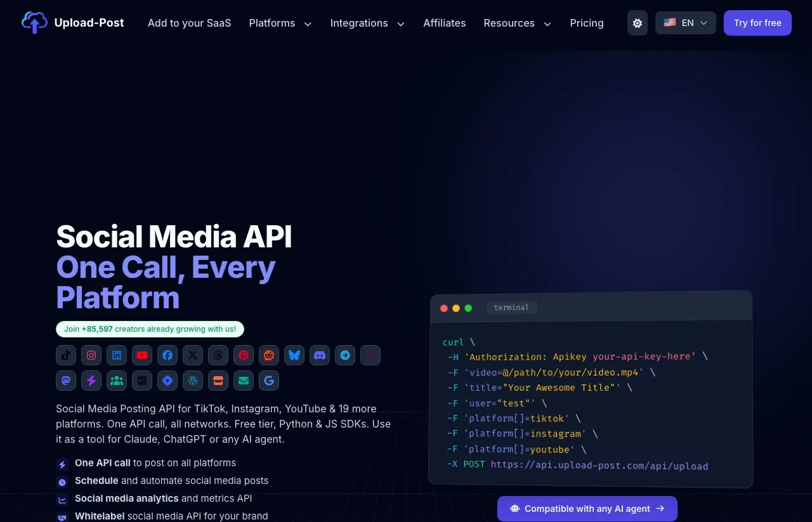Click the red dot in terminal window

[444, 308]
